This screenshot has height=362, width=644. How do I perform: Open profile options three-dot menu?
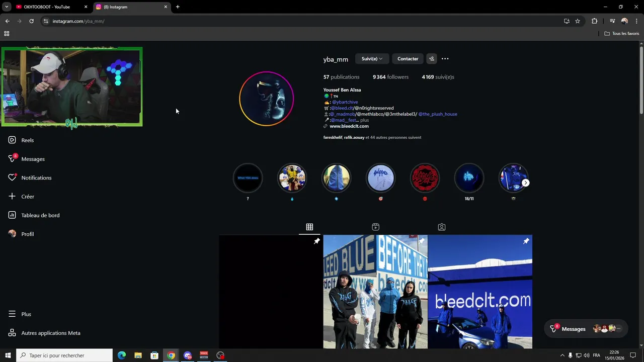pos(445,59)
